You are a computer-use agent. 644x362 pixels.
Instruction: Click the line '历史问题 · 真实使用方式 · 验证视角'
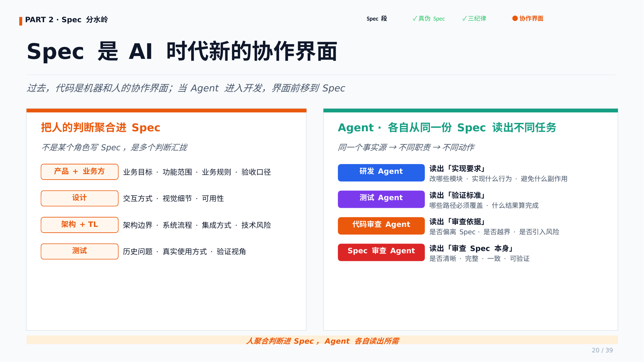point(184,252)
